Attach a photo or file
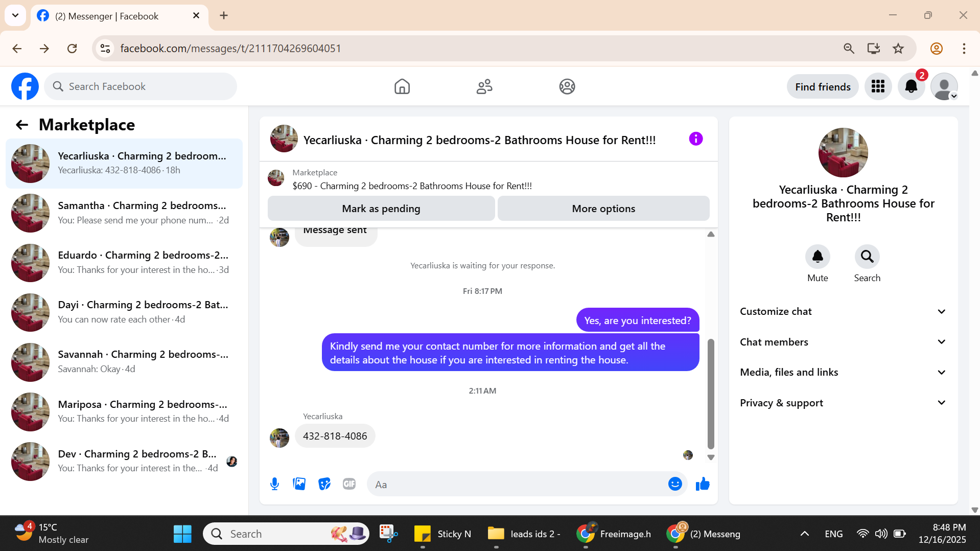Image resolution: width=980 pixels, height=551 pixels. tap(299, 484)
